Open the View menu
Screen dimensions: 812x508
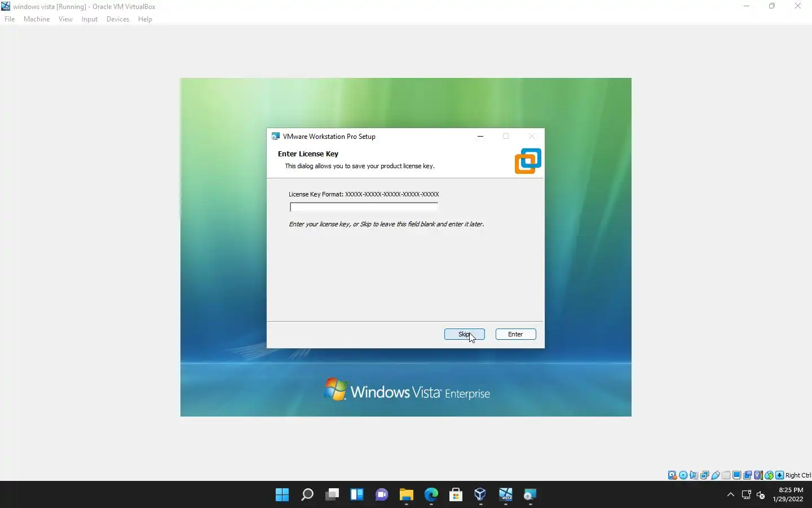[65, 19]
